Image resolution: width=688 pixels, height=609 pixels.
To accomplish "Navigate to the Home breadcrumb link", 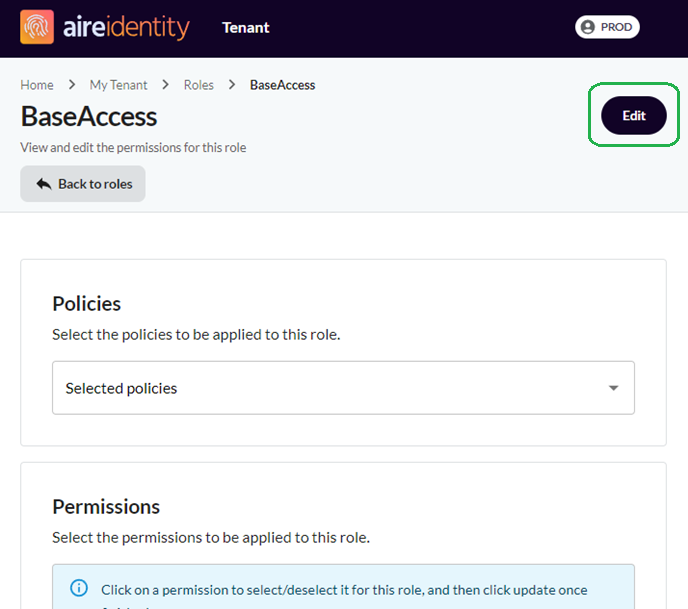I will coord(37,85).
